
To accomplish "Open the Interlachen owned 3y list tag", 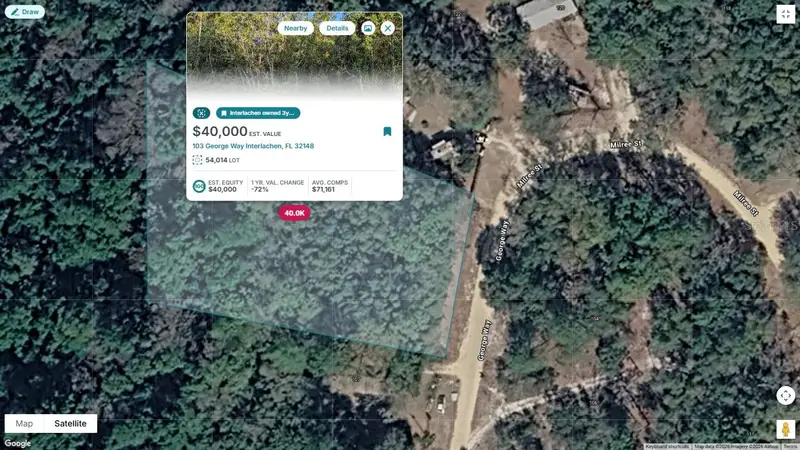I will coord(258,113).
